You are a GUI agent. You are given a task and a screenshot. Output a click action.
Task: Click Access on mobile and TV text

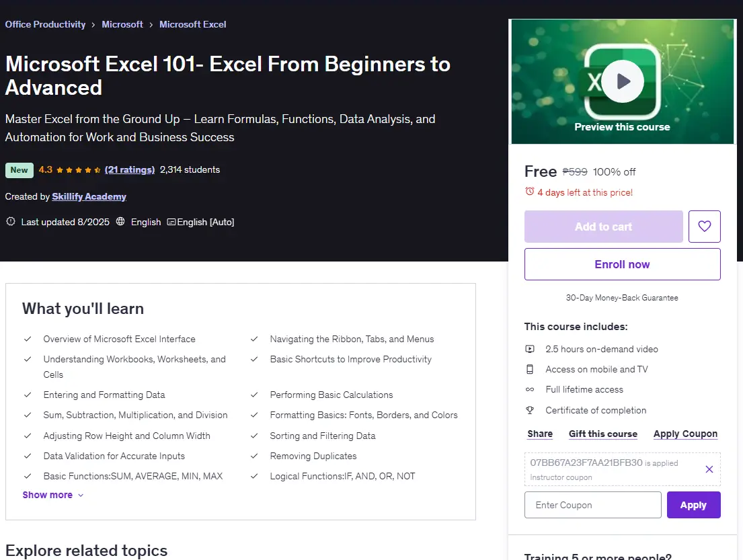(x=596, y=369)
